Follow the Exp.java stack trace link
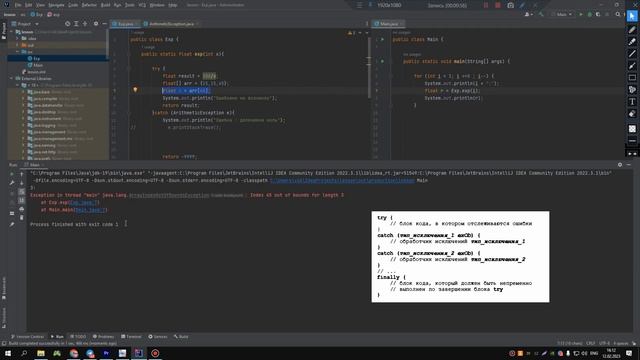The width and height of the screenshot is (640, 360). (84, 202)
